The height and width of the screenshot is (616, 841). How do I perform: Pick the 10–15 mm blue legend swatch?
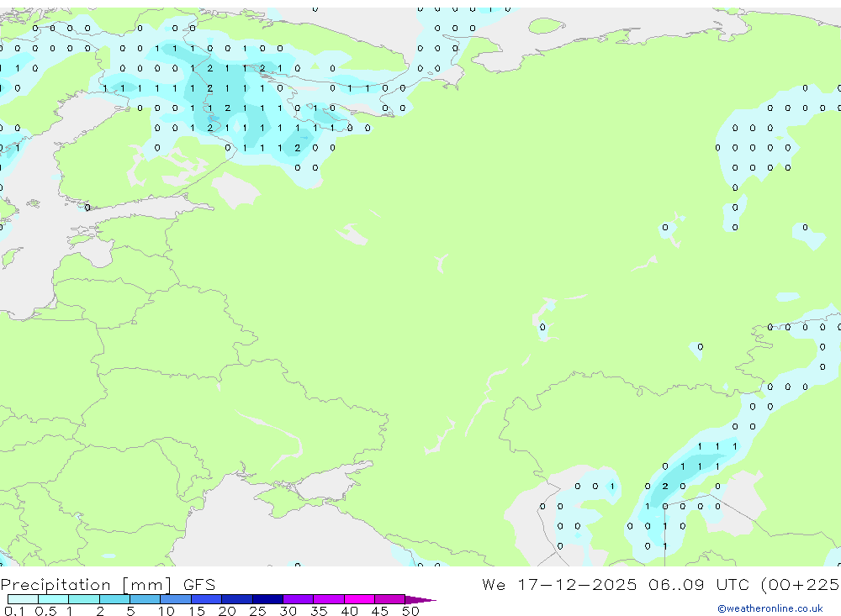[176, 599]
